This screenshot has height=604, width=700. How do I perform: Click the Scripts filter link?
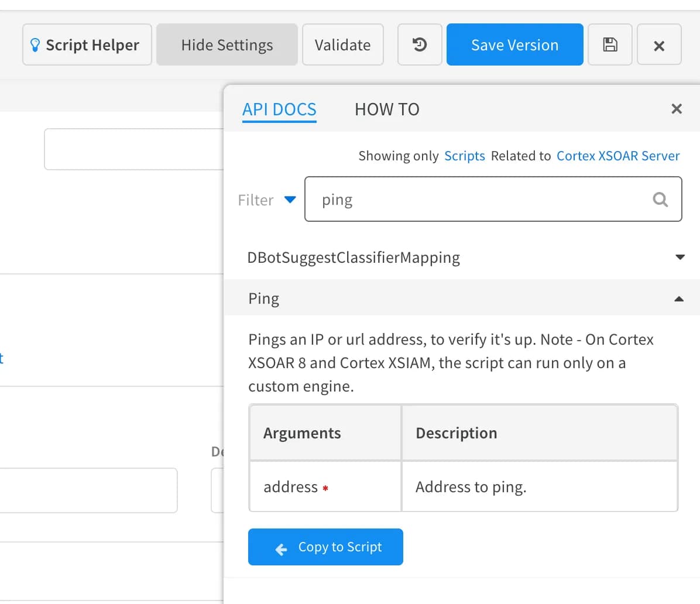tap(464, 156)
